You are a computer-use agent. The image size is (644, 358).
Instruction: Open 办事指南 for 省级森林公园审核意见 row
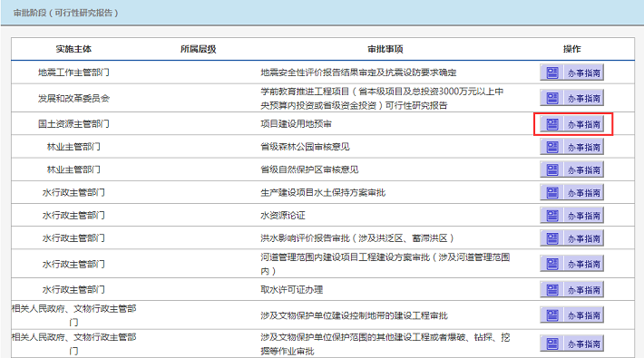[571, 147]
